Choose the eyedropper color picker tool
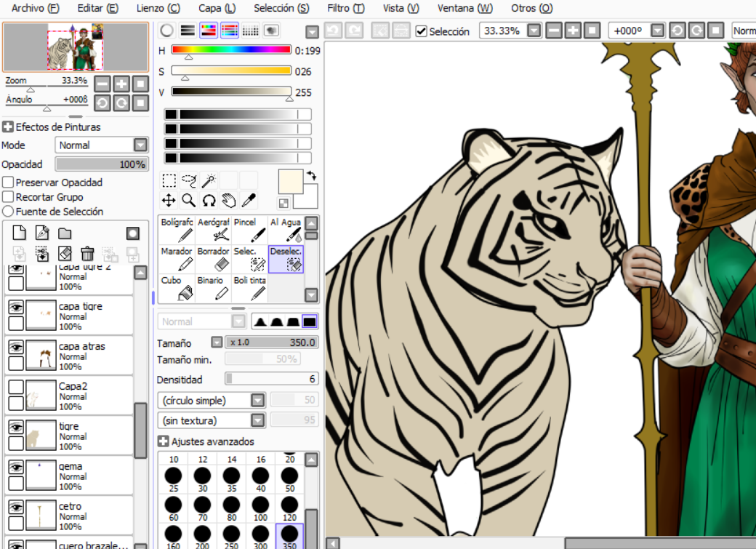The width and height of the screenshot is (756, 549). coord(249,200)
